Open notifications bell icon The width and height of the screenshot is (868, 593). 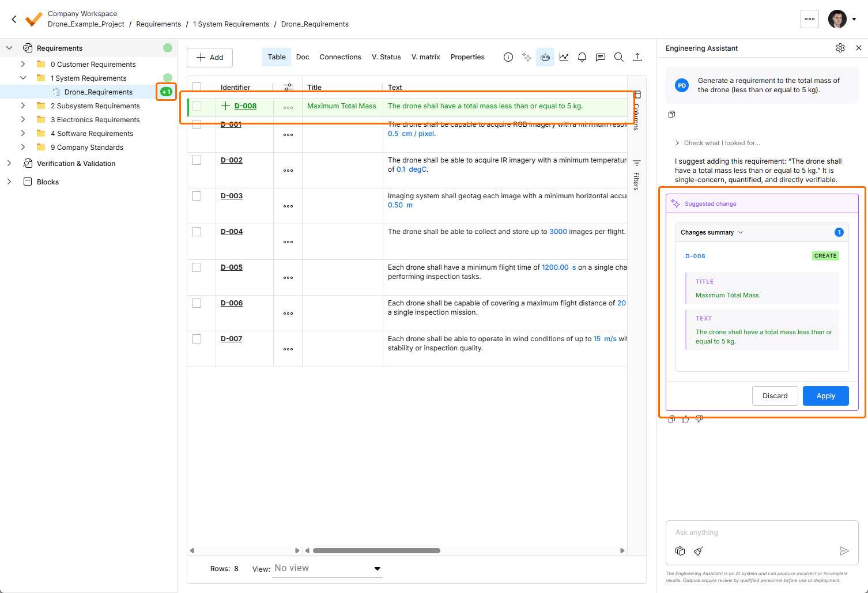582,57
